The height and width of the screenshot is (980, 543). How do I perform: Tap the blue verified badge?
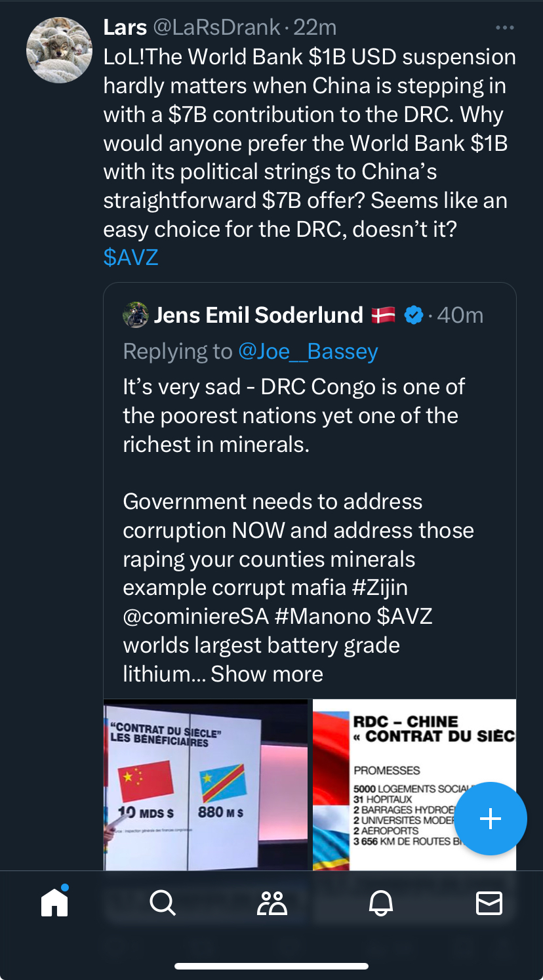tap(413, 315)
